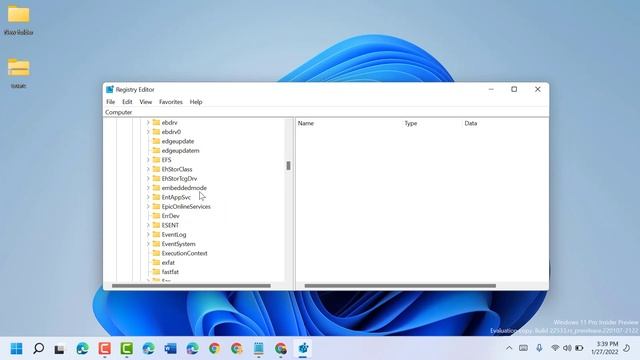The width and height of the screenshot is (640, 360).
Task: Click the edgeupdate folder icon
Action: tap(156, 141)
